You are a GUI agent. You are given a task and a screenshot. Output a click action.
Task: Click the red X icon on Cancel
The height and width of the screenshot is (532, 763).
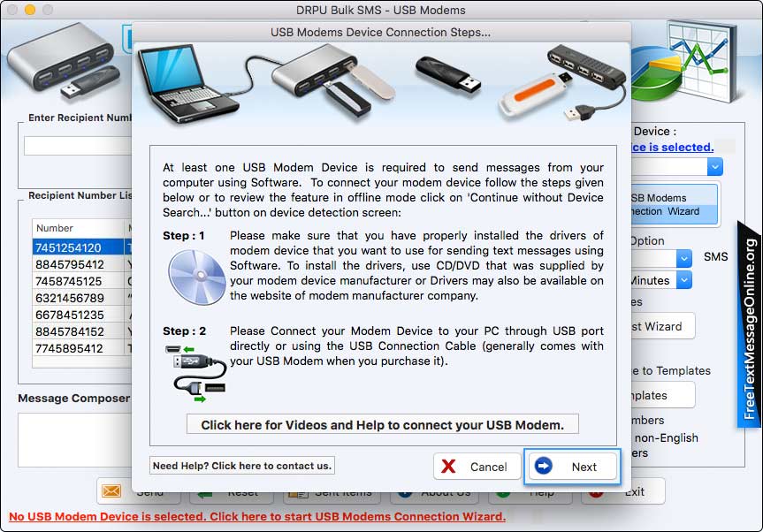point(448,467)
